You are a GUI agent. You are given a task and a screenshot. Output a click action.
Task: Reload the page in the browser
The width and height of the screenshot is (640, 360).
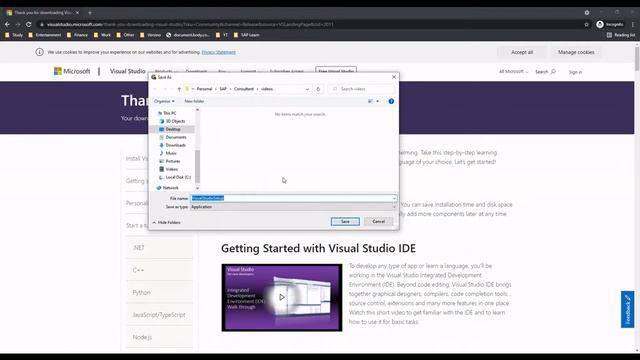[x=29, y=24]
